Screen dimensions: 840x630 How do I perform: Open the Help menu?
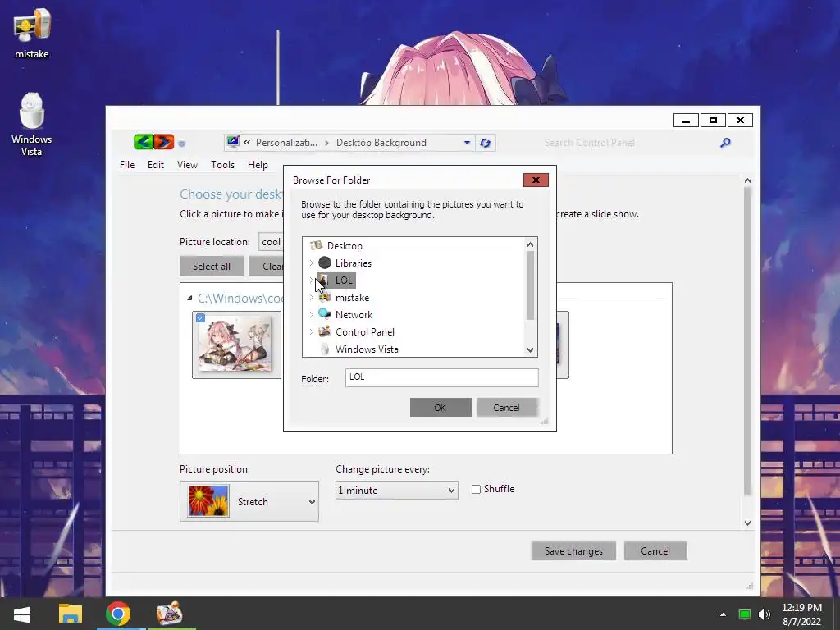[x=258, y=164]
